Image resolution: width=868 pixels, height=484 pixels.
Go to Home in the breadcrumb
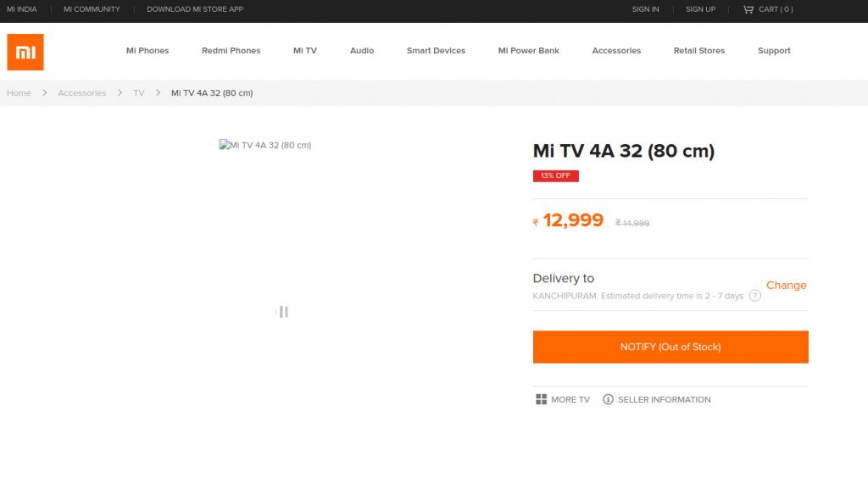click(19, 93)
